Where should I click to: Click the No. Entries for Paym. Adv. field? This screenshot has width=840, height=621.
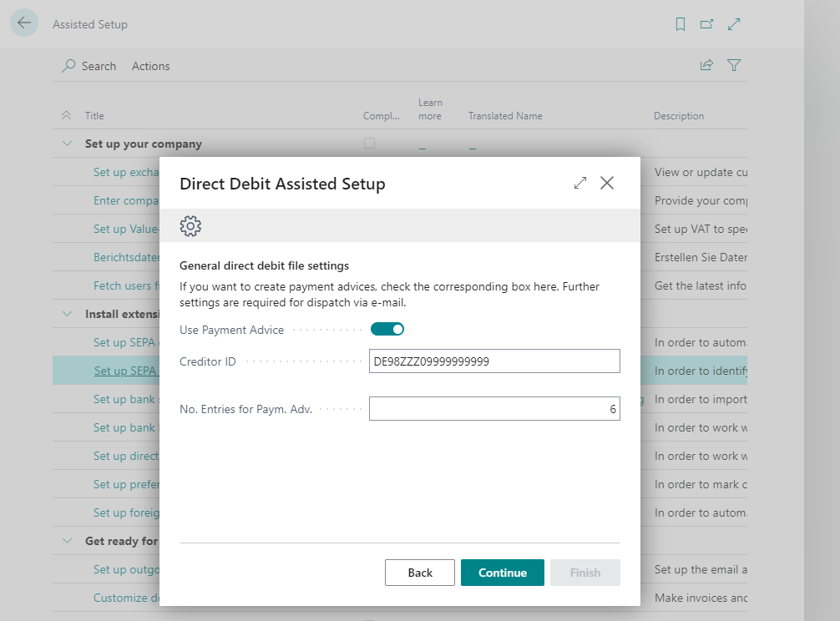(x=494, y=408)
